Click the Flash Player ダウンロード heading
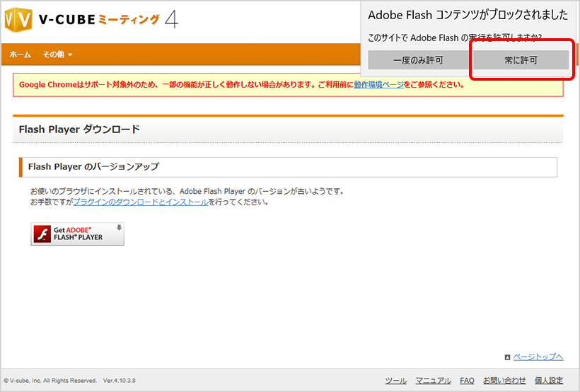Screen dimensions: 580x392 point(79,129)
